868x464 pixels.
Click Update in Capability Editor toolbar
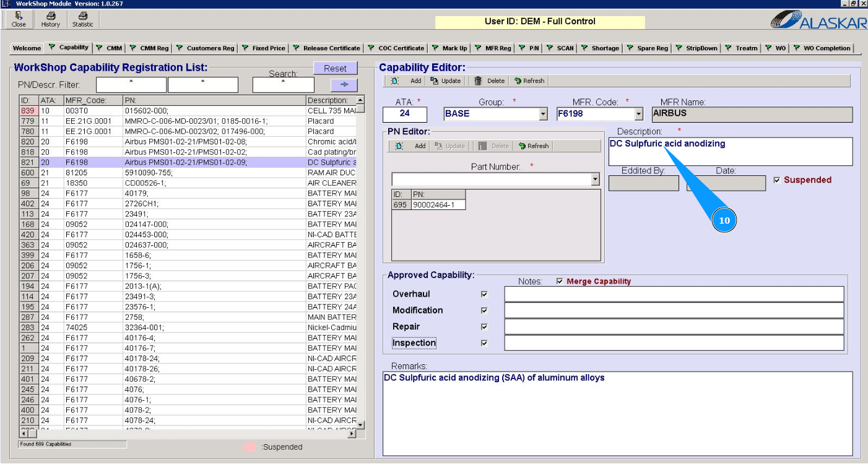click(446, 81)
